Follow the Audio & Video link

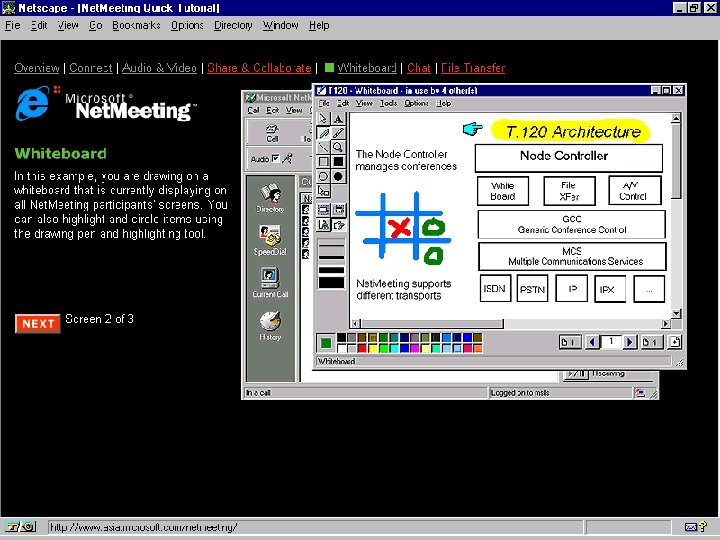click(159, 68)
